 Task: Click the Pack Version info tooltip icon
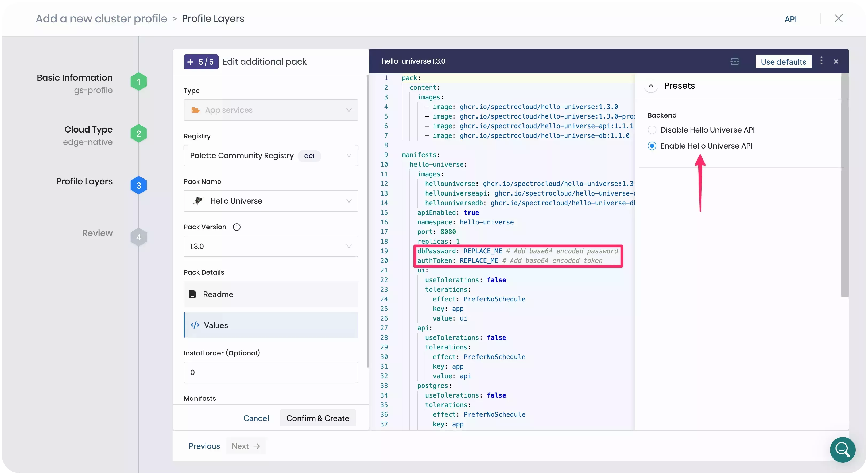237,227
